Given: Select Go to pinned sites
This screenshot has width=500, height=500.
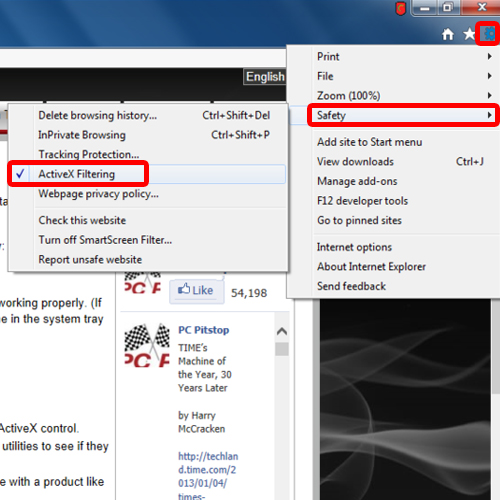Looking at the screenshot, I should [405, 221].
